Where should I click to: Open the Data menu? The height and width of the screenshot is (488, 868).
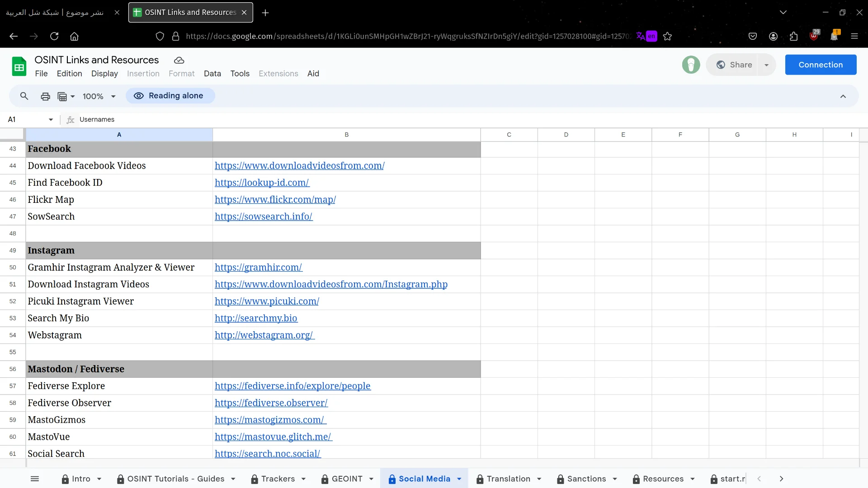pos(212,74)
